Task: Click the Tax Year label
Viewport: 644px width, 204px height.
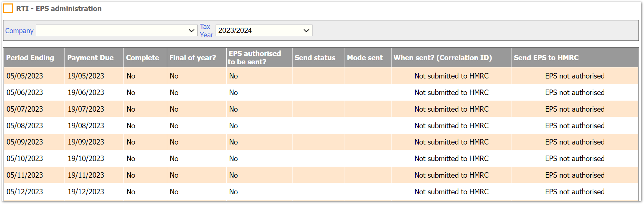Action: (206, 31)
